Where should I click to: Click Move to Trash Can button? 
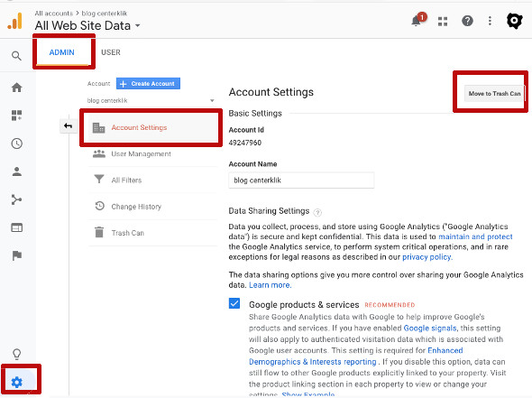pyautogui.click(x=494, y=93)
